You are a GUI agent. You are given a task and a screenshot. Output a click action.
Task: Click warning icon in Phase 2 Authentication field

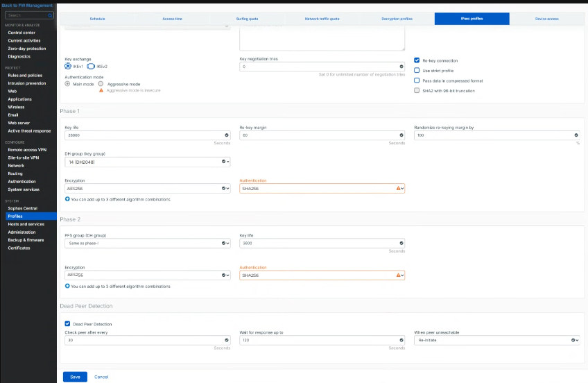point(398,275)
